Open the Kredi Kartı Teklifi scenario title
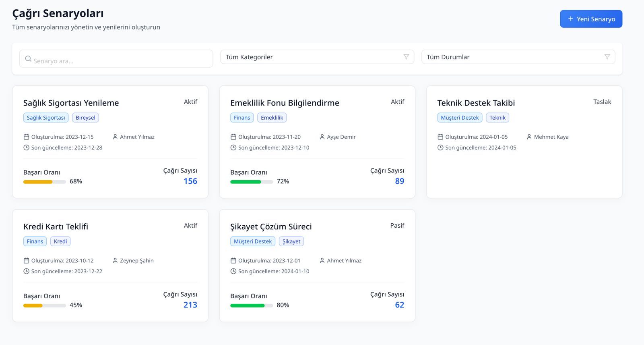 point(56,227)
